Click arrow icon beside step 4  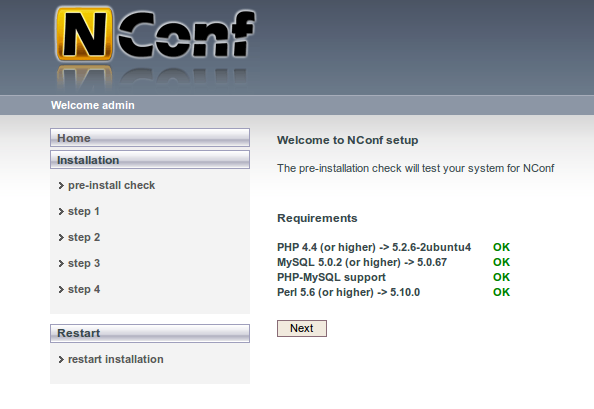(61, 290)
